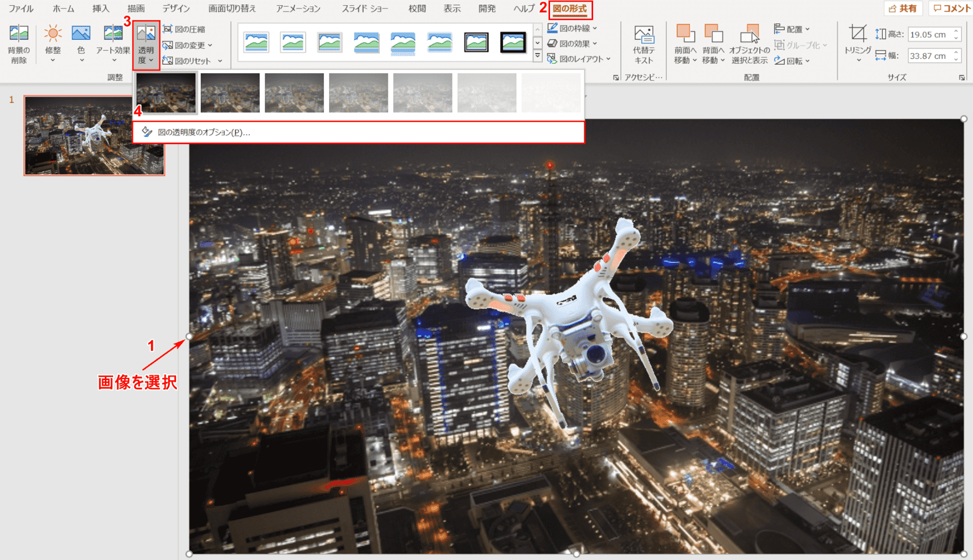Apply the thin black frame picture style

coord(476,42)
